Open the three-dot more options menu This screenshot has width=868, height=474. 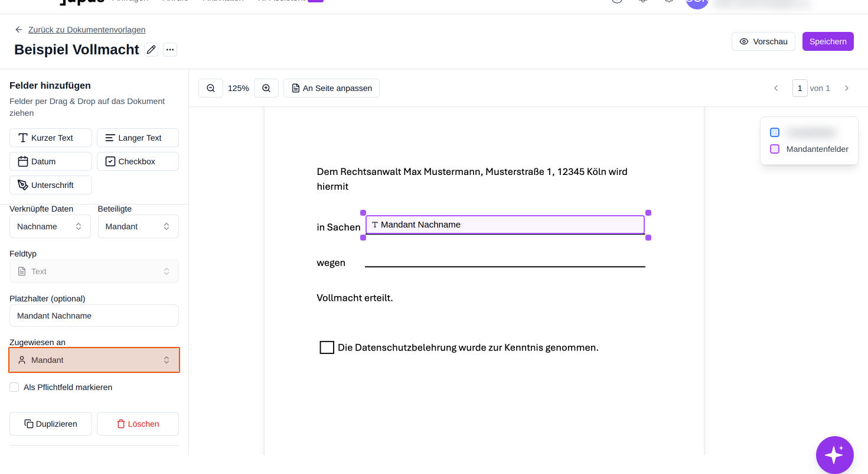coord(170,50)
